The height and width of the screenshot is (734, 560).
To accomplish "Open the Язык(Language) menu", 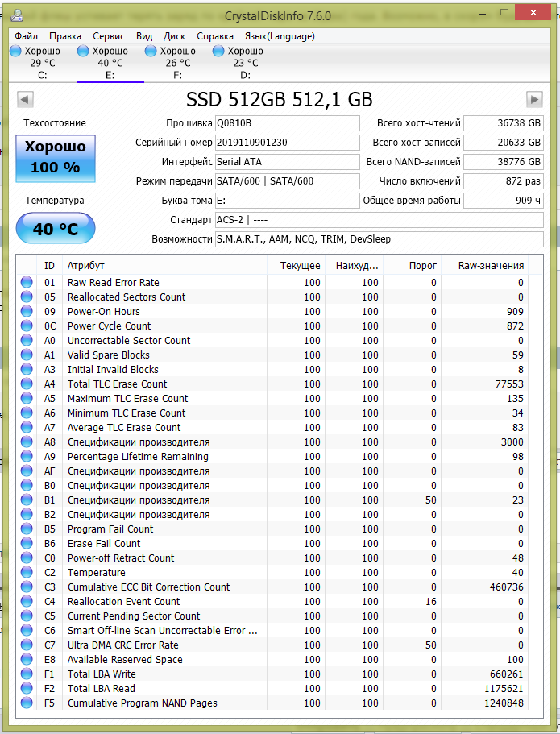I will click(280, 36).
